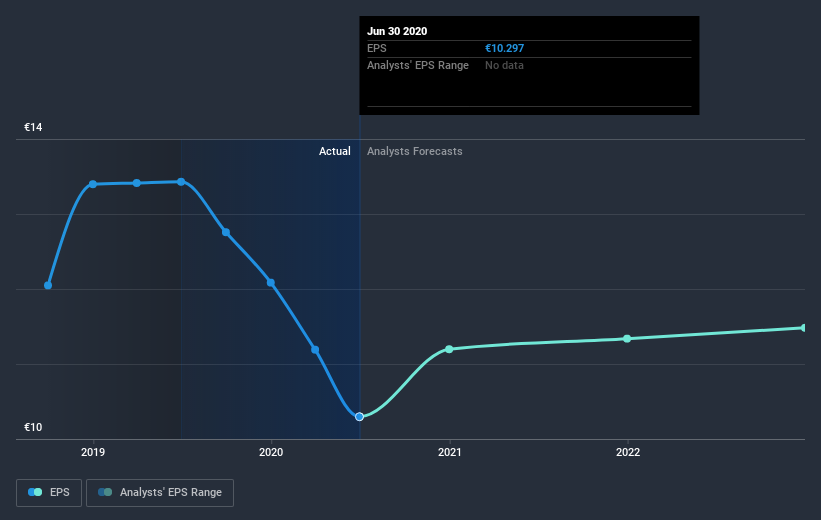This screenshot has height=520, width=821.
Task: Click the EPS data point above 2020
Action: coord(271,282)
